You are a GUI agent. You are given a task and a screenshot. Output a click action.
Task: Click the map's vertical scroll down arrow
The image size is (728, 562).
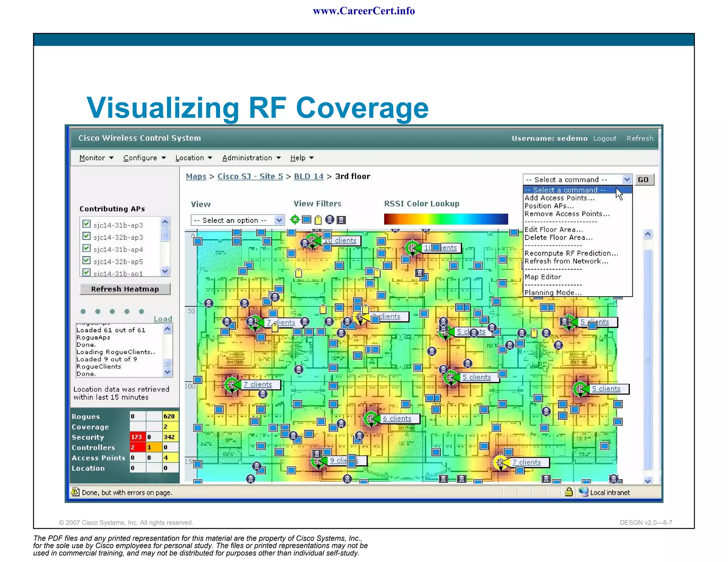(x=648, y=481)
